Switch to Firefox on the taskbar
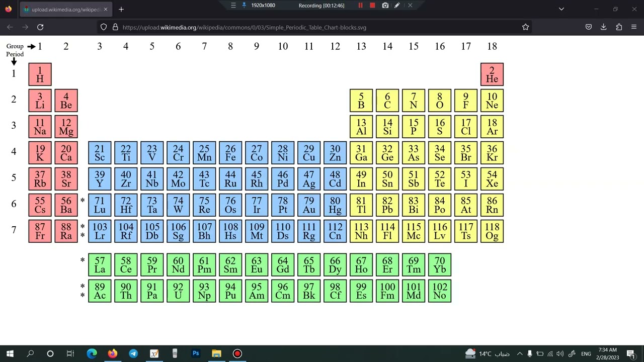Image resolution: width=644 pixels, height=362 pixels. [113, 353]
